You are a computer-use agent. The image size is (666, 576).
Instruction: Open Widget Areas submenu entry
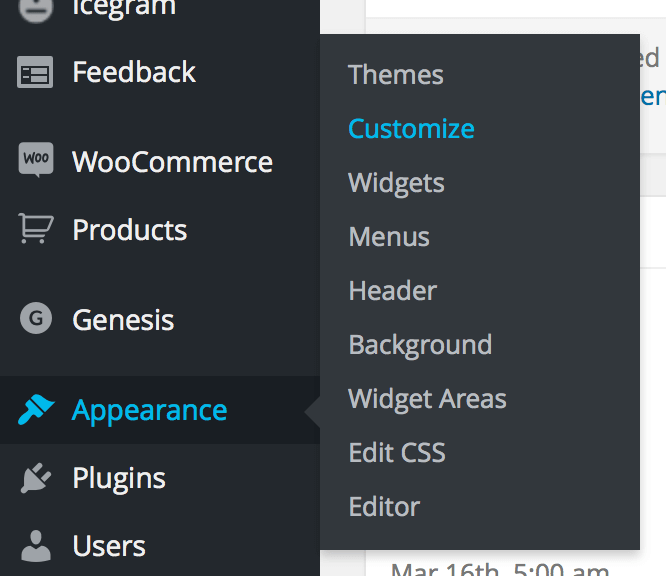click(427, 399)
